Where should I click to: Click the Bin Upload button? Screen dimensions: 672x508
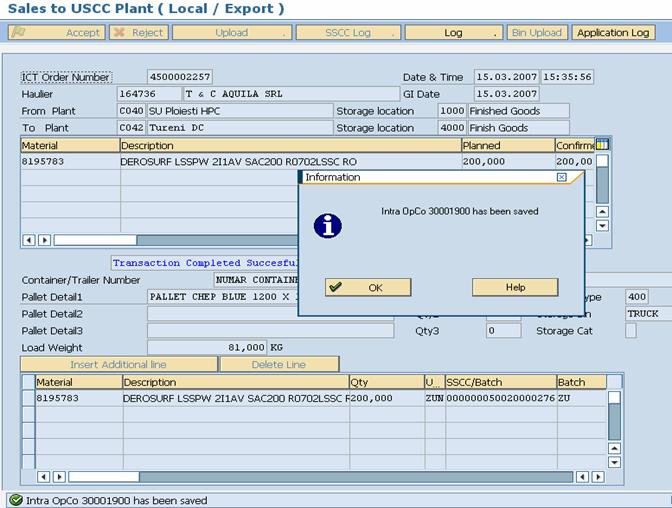tap(537, 32)
